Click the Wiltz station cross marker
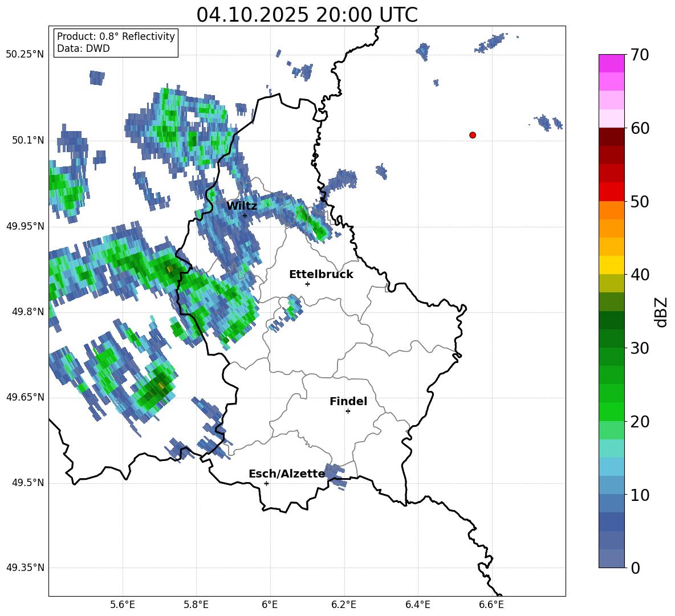675x616 pixels. tap(245, 215)
